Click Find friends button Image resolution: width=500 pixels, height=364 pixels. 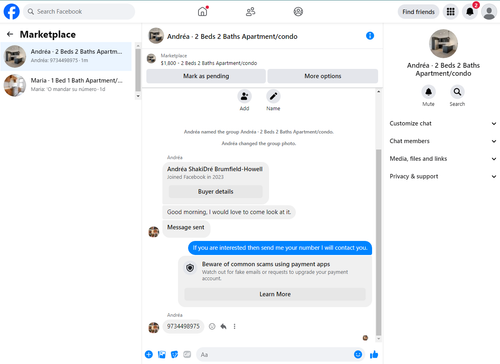tap(418, 12)
